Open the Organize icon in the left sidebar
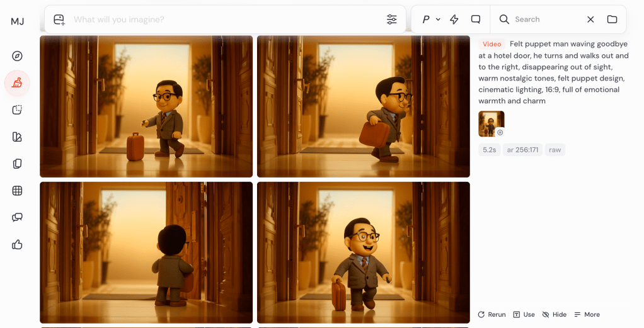 [18, 164]
